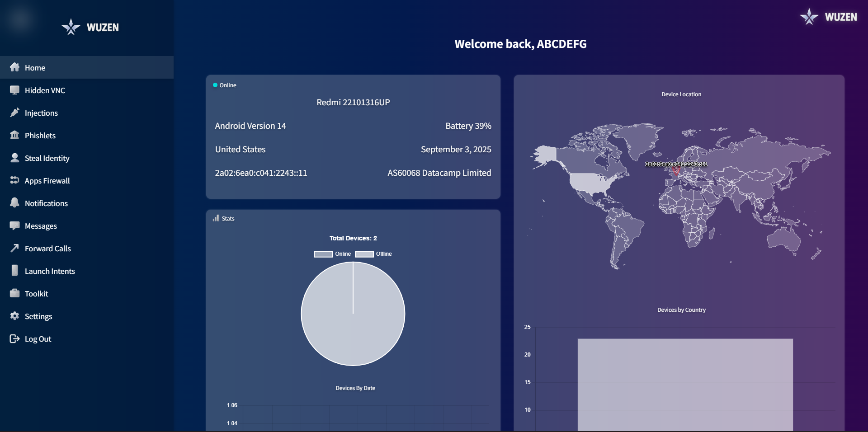The width and height of the screenshot is (868, 432).
Task: Toggle the Offline legend in device pie chart
Action: pyautogui.click(x=373, y=254)
